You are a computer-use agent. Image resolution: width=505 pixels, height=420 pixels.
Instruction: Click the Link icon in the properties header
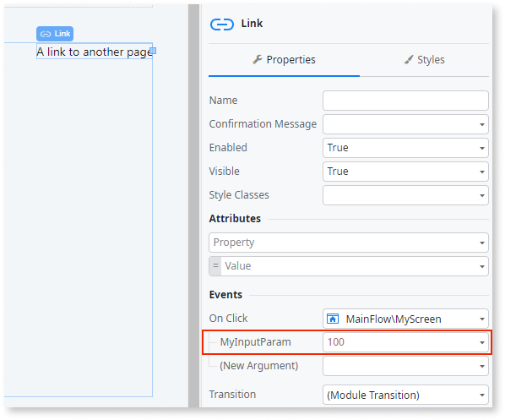[x=221, y=25]
